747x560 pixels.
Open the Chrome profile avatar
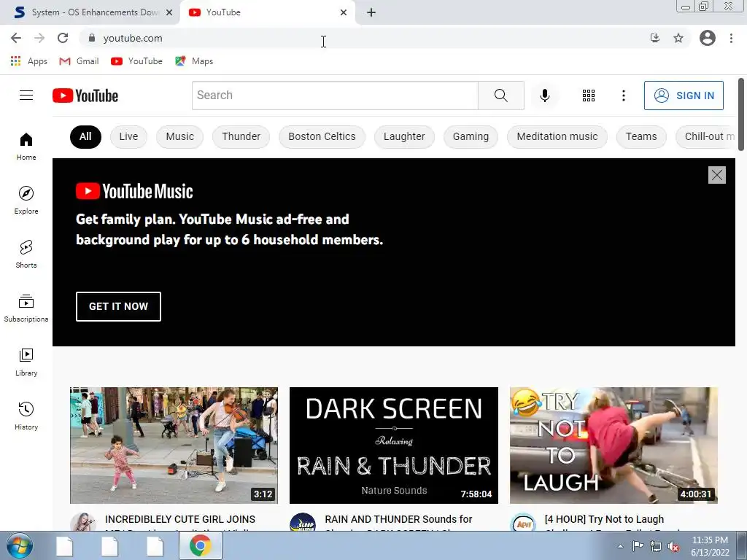(708, 38)
